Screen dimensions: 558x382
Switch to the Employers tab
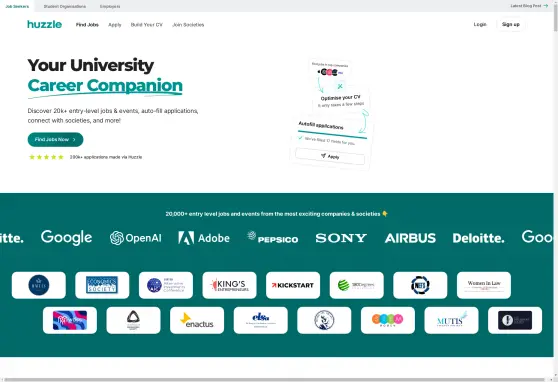tap(110, 6)
